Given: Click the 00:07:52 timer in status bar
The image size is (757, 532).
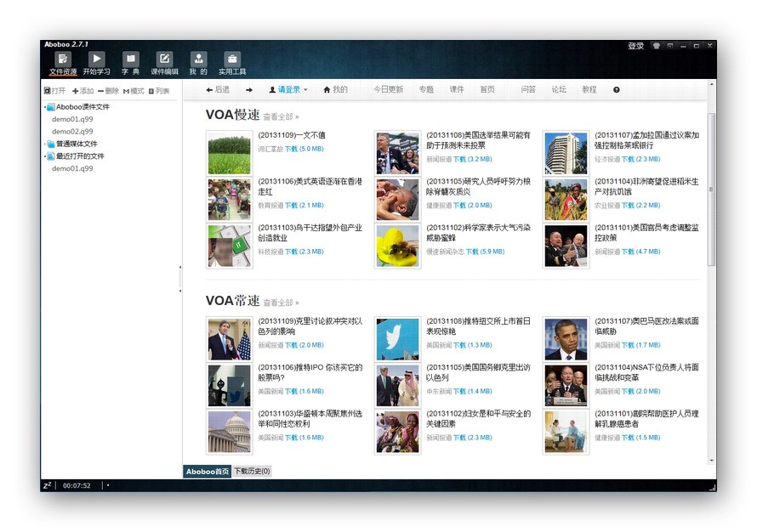Looking at the screenshot, I should (77, 486).
